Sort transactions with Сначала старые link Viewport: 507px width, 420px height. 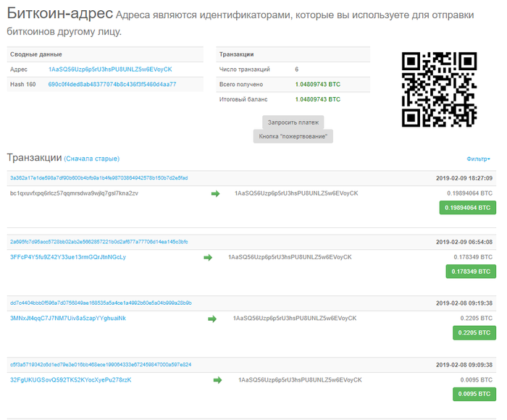[x=92, y=159]
